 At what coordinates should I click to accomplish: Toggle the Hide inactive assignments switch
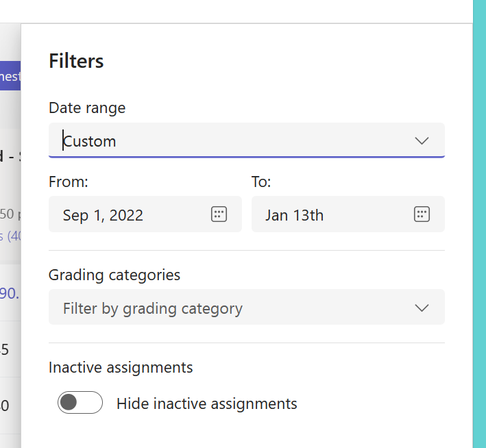[x=80, y=403]
